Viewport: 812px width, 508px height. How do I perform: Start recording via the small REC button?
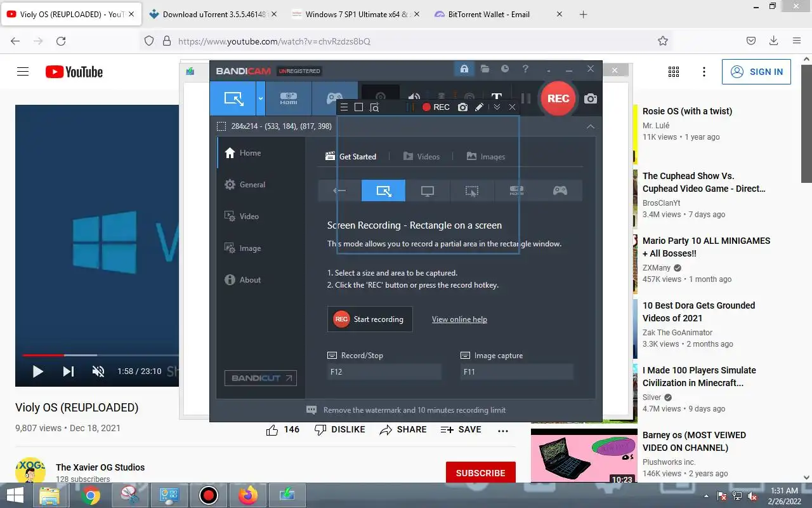(x=436, y=107)
